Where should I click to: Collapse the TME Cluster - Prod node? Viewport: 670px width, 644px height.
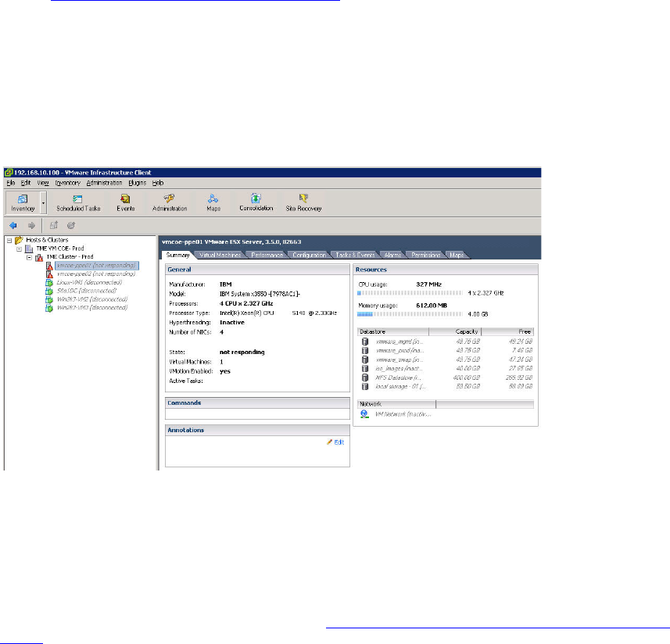point(29,256)
